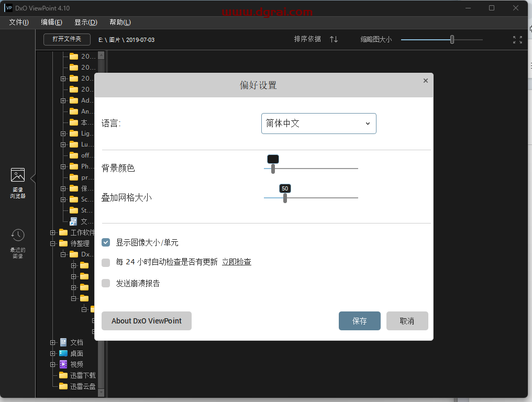Image resolution: width=532 pixels, height=402 pixels.
Task: Click the DxO ViewPoint VP logo icon
Action: (x=9, y=8)
